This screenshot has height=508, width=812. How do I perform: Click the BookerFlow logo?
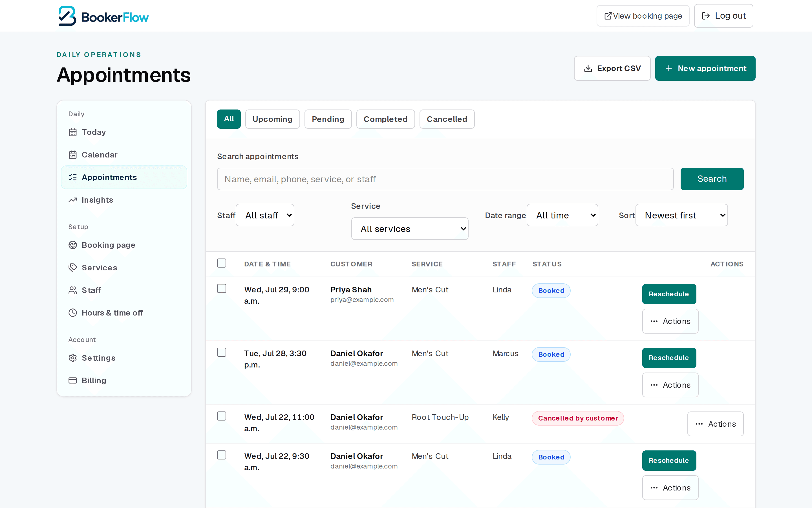click(103, 16)
